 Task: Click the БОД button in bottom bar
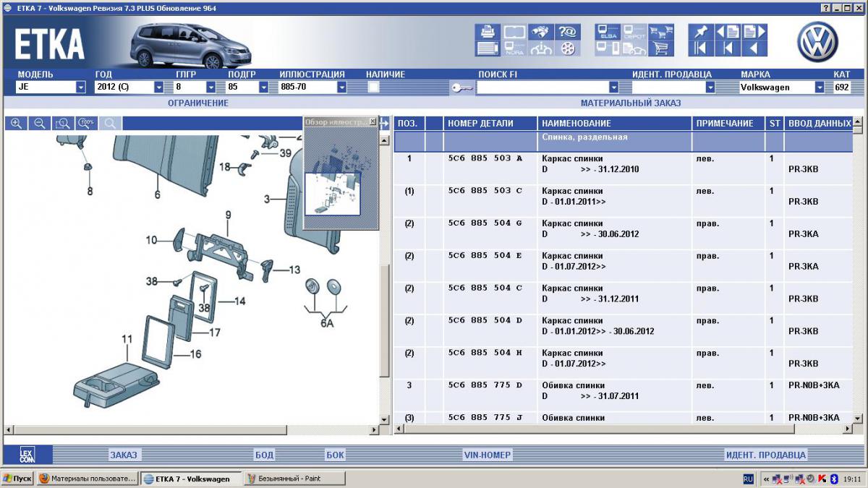click(x=264, y=455)
